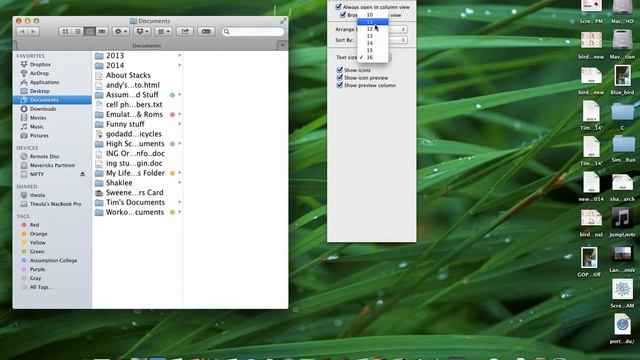Toggle the Show icons checkbox
Image resolution: width=640 pixels, height=360 pixels.
tap(340, 70)
